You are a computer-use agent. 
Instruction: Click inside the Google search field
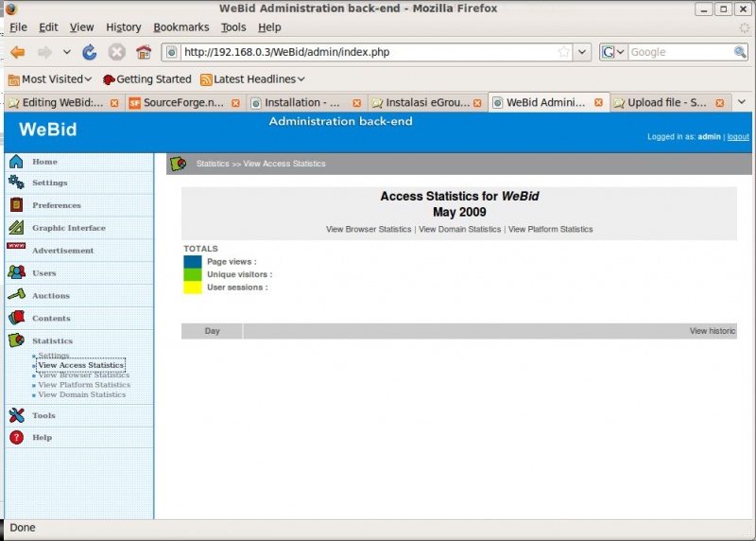[x=675, y=52]
